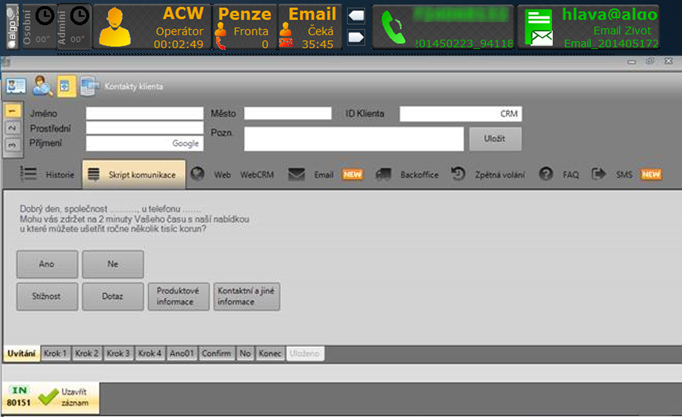Click the green phone call icon

point(395,27)
